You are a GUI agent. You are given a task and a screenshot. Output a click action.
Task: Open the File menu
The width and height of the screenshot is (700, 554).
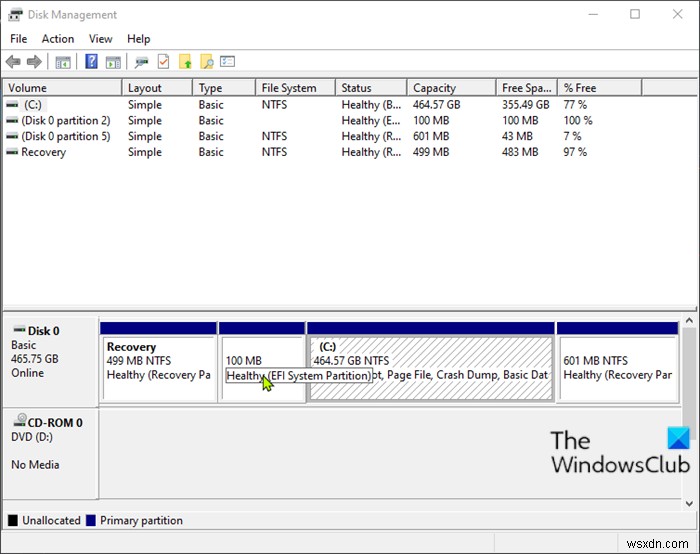[x=19, y=39]
